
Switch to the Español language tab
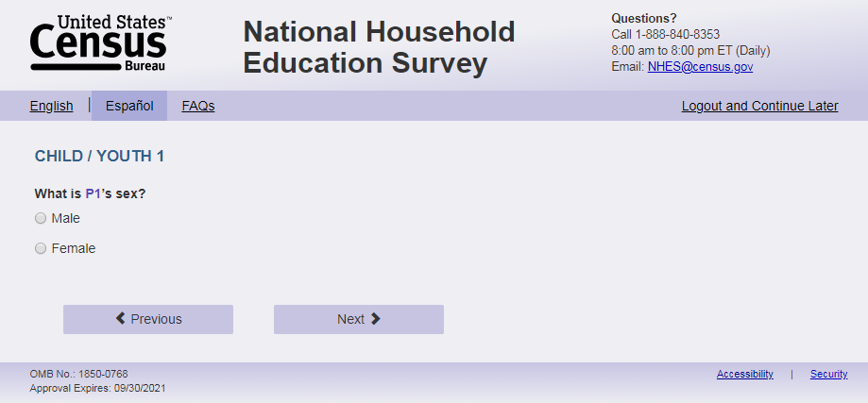[129, 106]
